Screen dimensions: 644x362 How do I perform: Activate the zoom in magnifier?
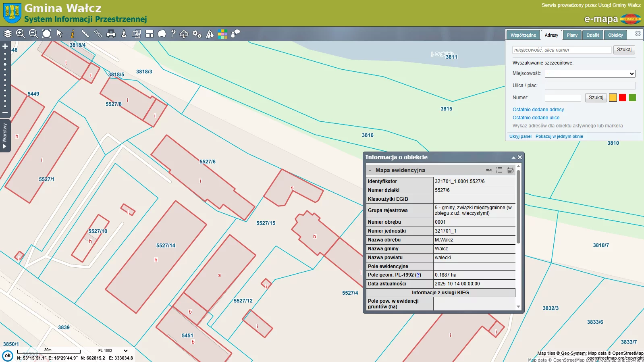21,34
